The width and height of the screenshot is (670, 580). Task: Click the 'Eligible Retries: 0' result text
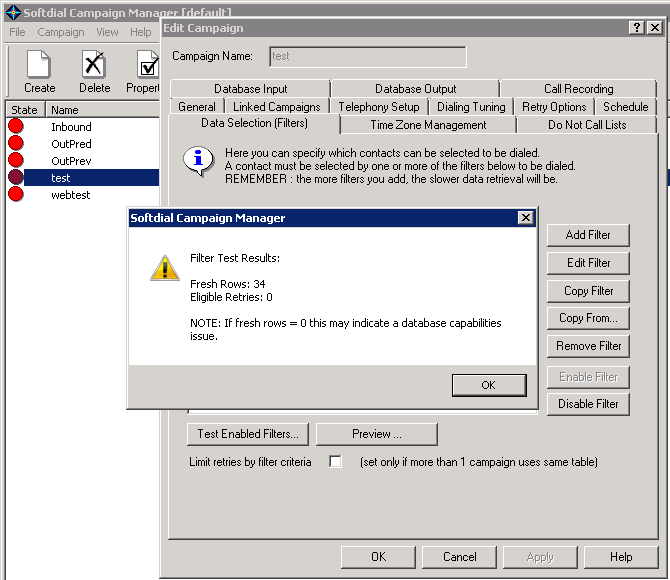coord(231,297)
